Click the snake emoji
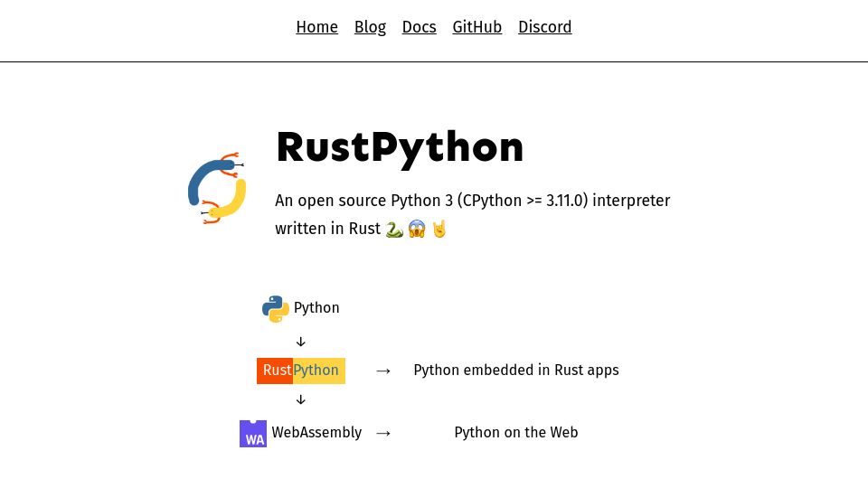 click(394, 229)
